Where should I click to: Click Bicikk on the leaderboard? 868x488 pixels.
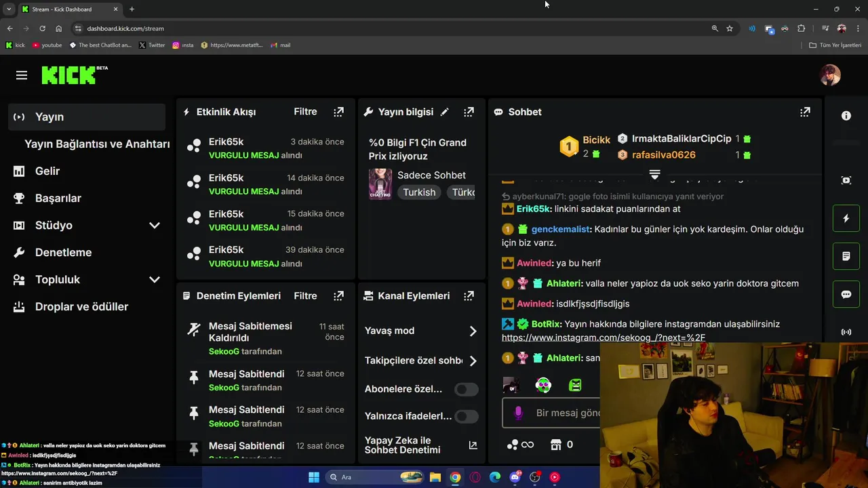pos(596,140)
